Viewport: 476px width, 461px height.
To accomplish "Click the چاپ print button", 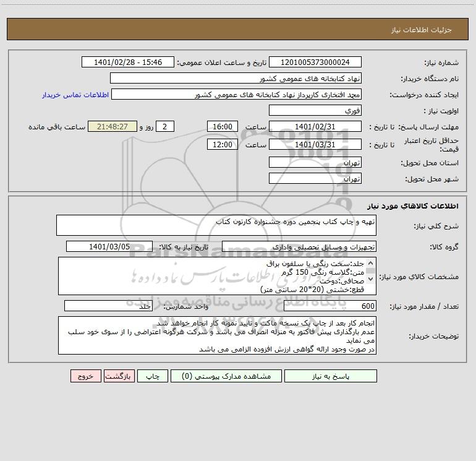I will tap(153, 376).
